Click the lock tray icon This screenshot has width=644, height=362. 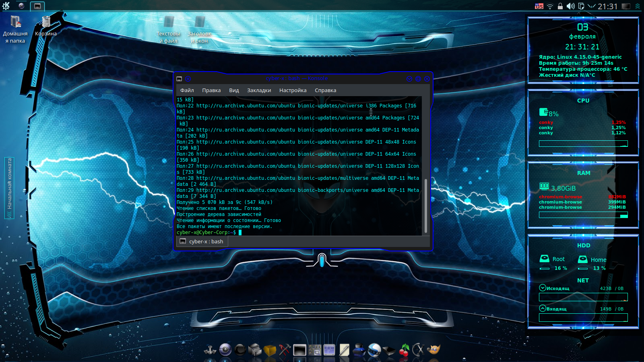560,6
